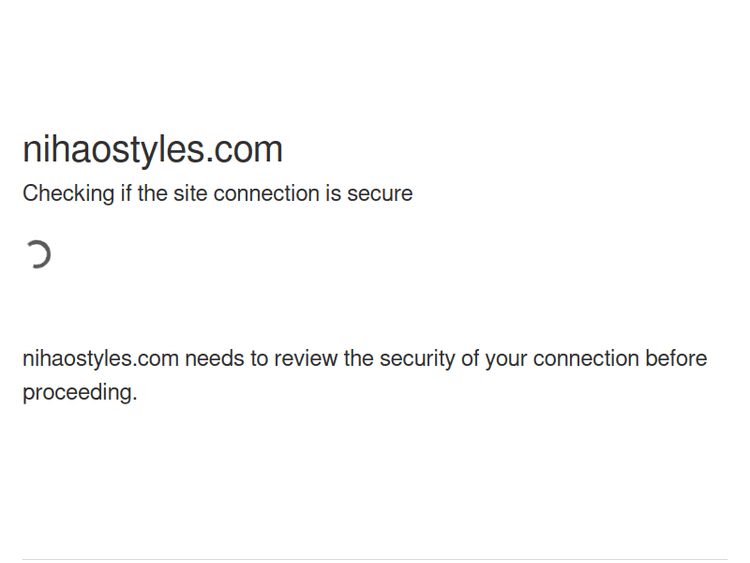Click the "Checking if the site connection is secure" subtitle
Image resolution: width=750 pixels, height=563 pixels.
(217, 193)
